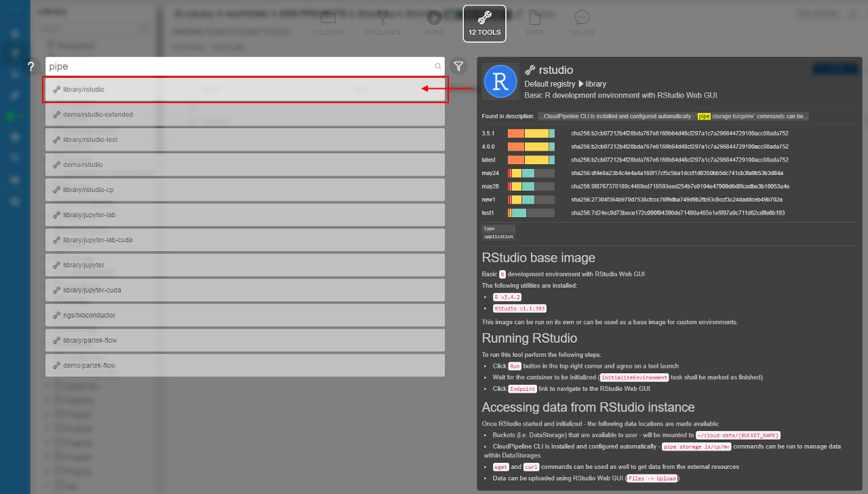Select version label may28
This screenshot has width=868, height=494.
490,186
